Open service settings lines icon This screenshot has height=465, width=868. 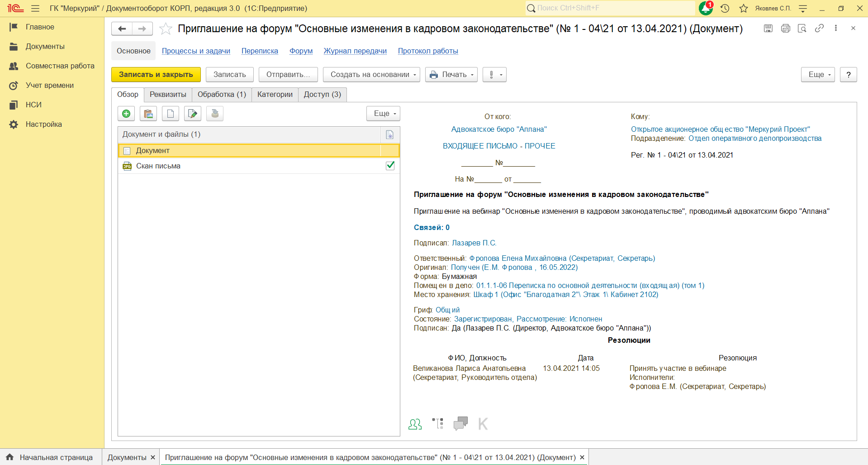click(x=803, y=8)
